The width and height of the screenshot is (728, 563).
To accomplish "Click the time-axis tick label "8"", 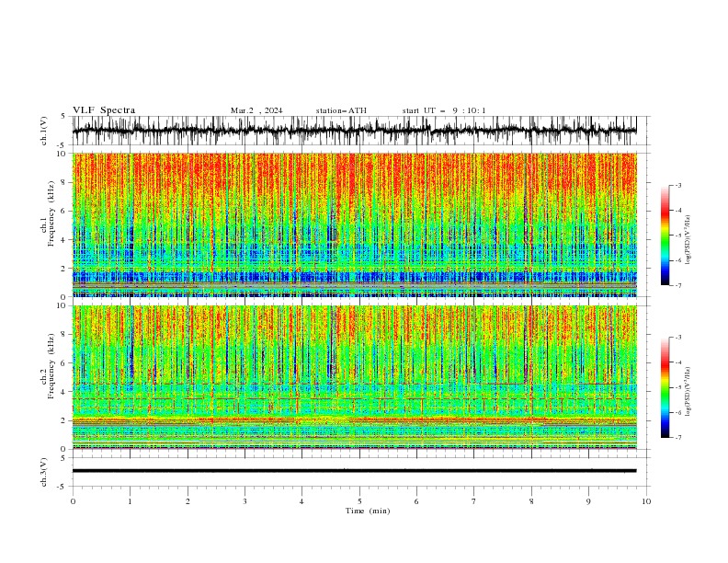I will 531,501.
